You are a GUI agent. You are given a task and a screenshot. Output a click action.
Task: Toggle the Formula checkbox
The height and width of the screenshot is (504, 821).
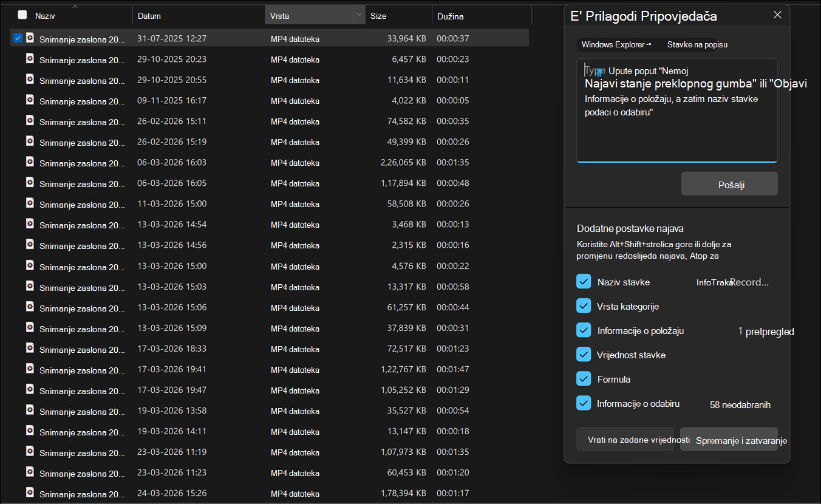click(x=584, y=379)
